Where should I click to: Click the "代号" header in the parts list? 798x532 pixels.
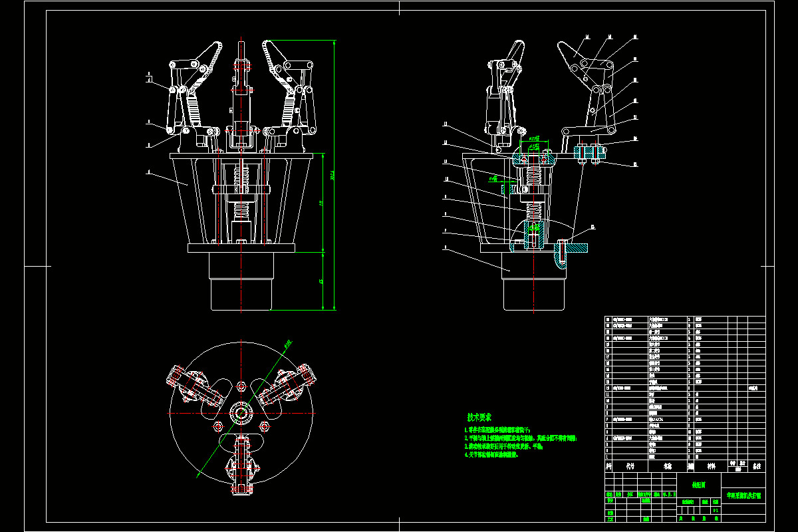click(x=629, y=467)
